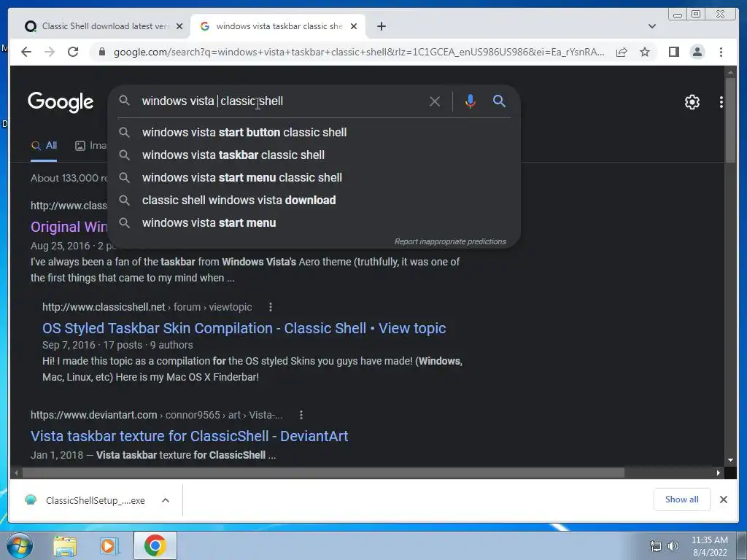This screenshot has height=560, width=747.
Task: Open the Chrome side panel
Action: click(x=673, y=52)
